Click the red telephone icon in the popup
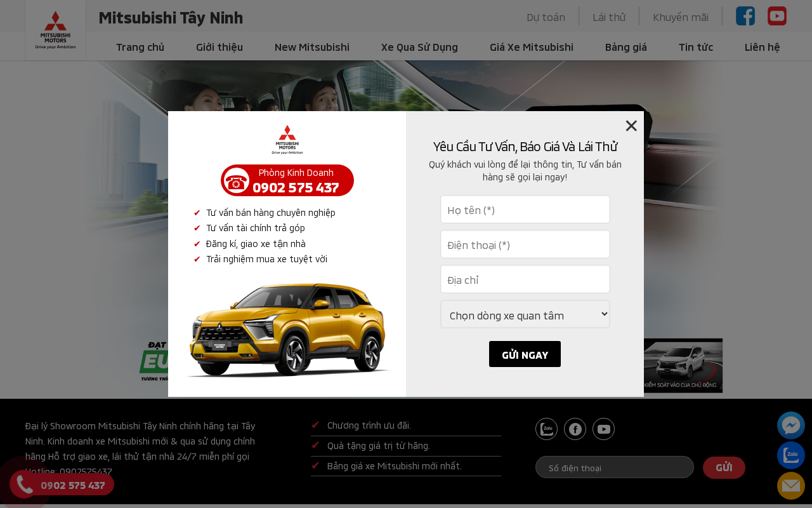The height and width of the screenshot is (508, 812). click(x=237, y=180)
